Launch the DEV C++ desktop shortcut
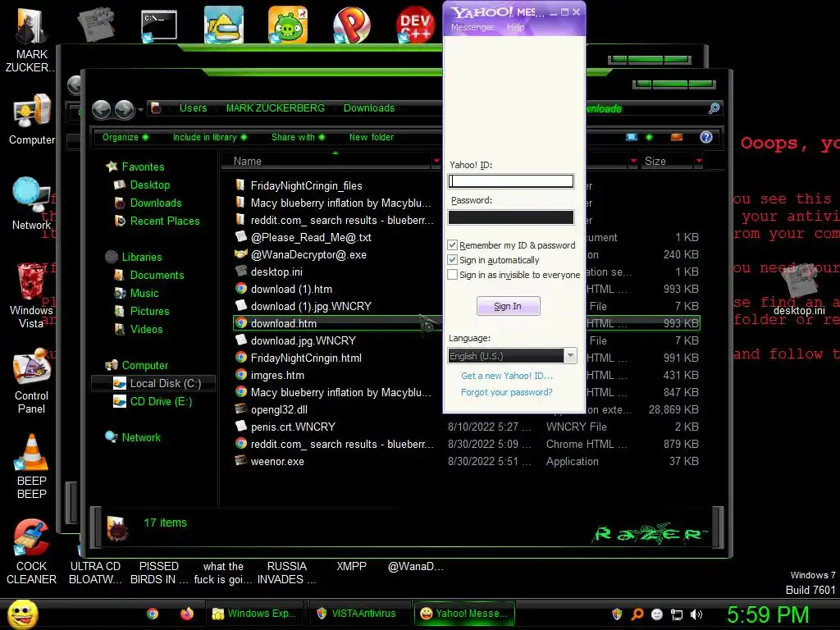This screenshot has width=840, height=630. pos(415,25)
